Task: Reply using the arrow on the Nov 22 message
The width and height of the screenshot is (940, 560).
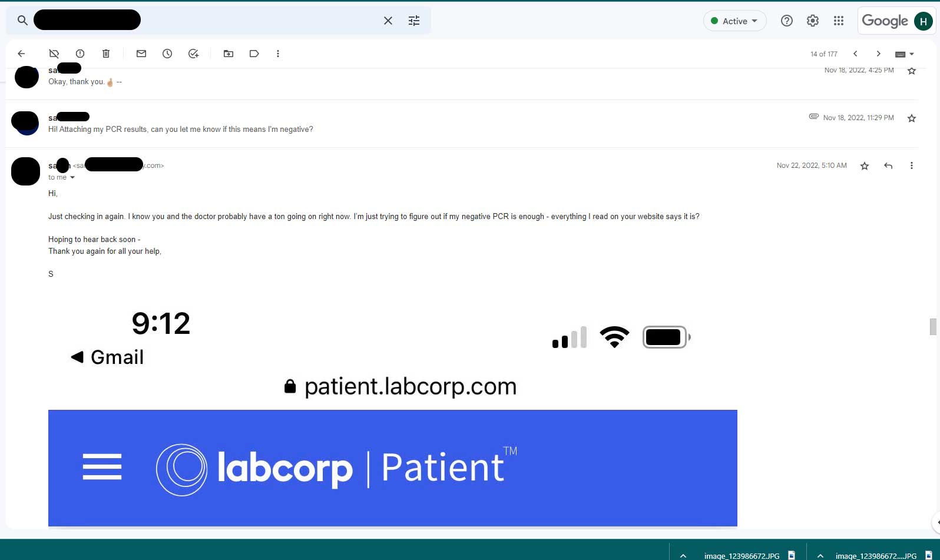Action: tap(888, 165)
